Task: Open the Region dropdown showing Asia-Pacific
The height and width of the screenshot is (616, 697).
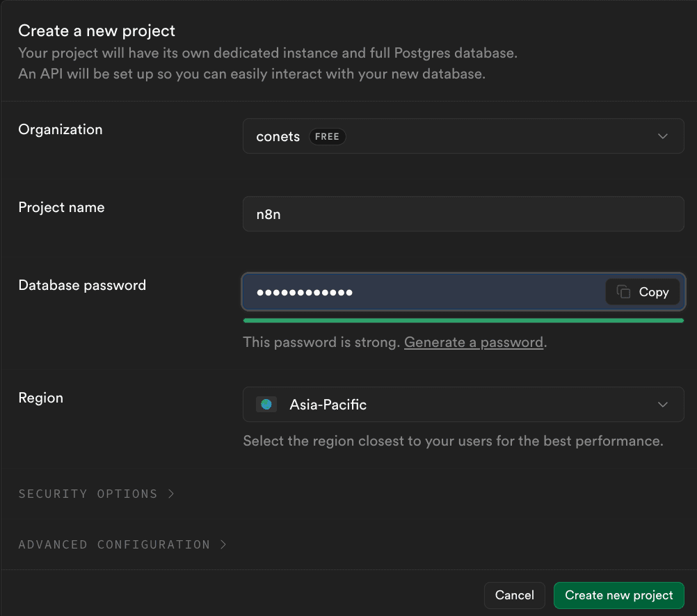Action: [x=463, y=405]
